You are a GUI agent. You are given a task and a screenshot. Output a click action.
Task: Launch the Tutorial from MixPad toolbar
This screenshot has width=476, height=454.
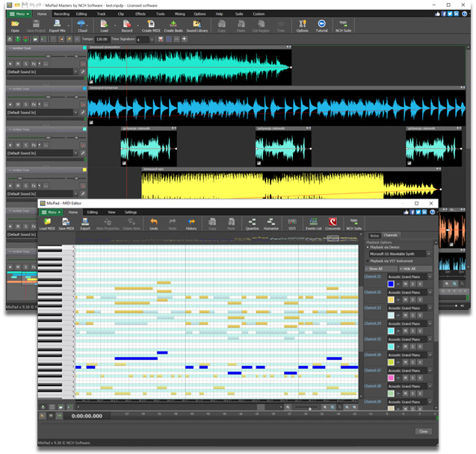[321, 26]
